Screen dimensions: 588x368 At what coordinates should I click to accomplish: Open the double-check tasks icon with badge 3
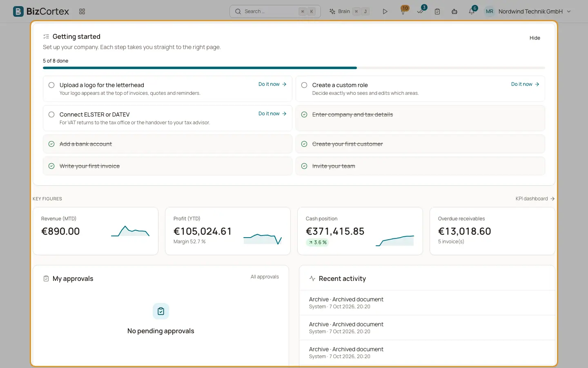[421, 11]
